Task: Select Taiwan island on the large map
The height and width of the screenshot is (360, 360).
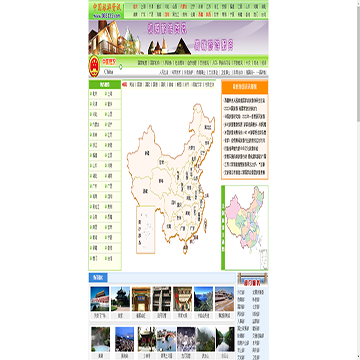Action: [x=205, y=225]
